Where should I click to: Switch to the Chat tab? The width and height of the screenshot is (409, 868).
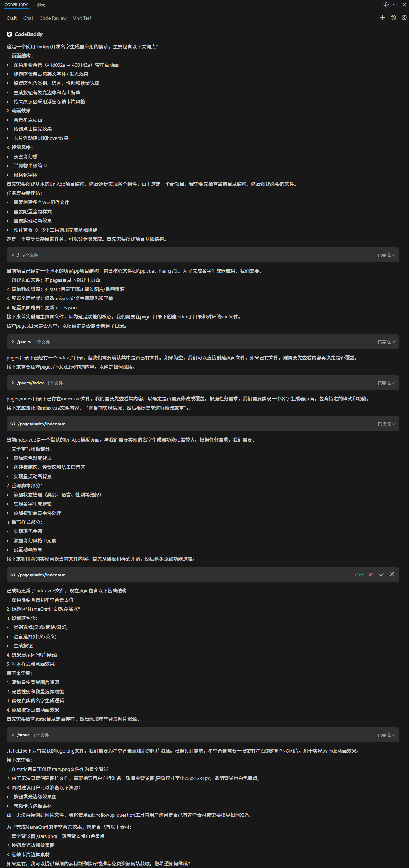pos(28,18)
